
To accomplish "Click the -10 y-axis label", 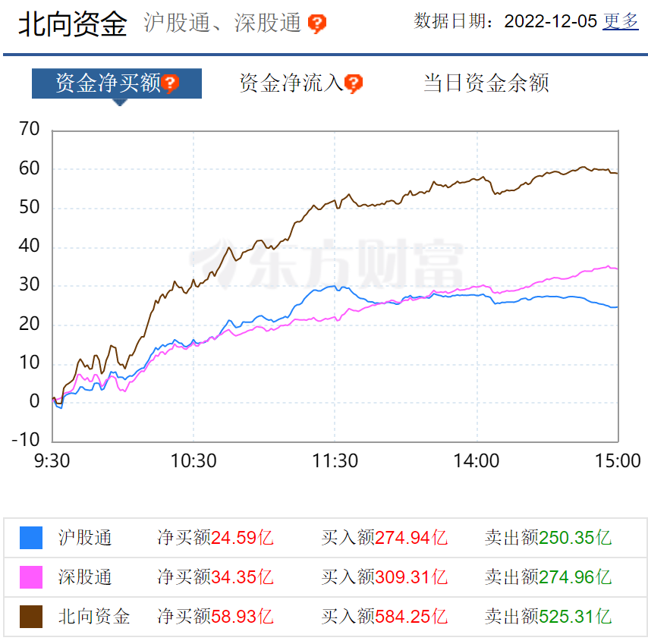I will tap(26, 439).
